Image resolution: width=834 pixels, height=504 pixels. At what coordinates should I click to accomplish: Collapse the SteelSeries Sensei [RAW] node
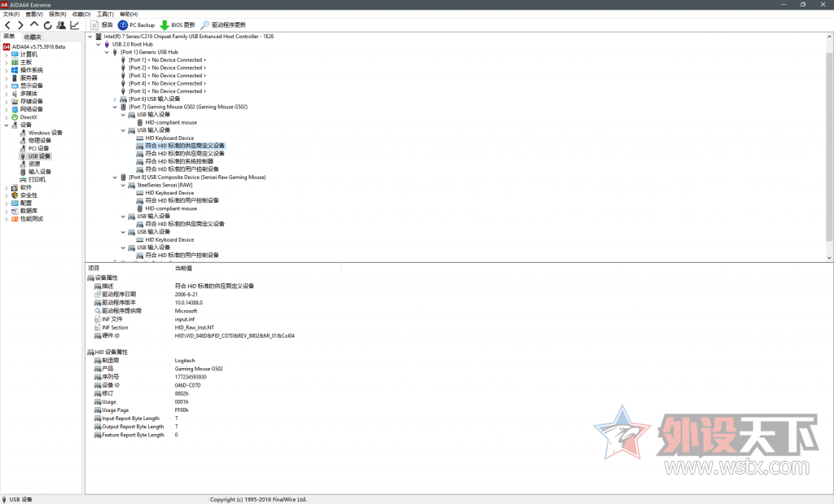coord(123,185)
